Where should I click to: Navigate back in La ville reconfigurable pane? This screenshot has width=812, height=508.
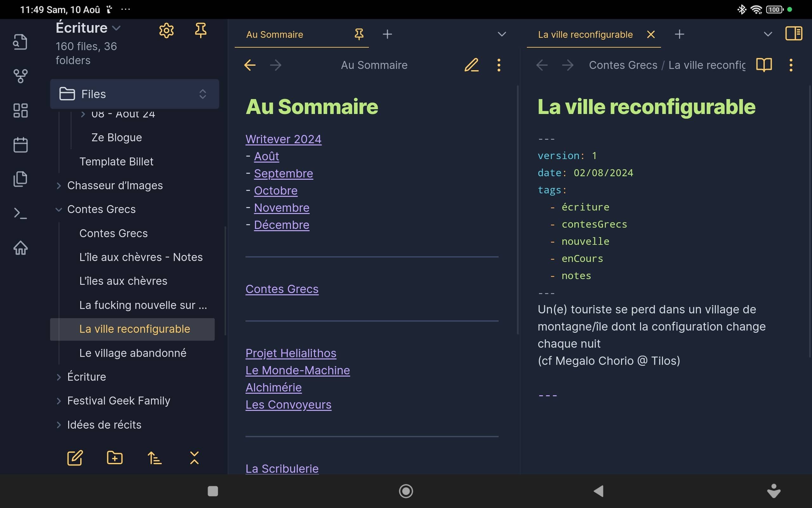coord(542,65)
